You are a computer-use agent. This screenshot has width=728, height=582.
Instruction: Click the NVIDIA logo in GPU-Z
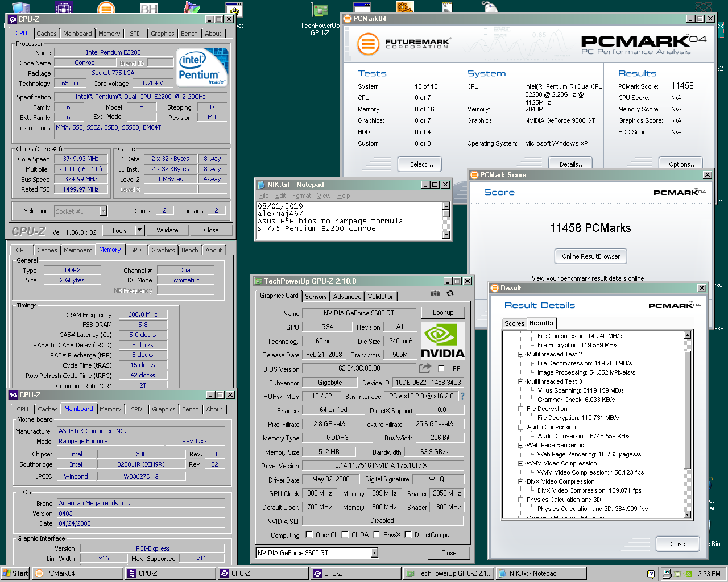point(443,340)
